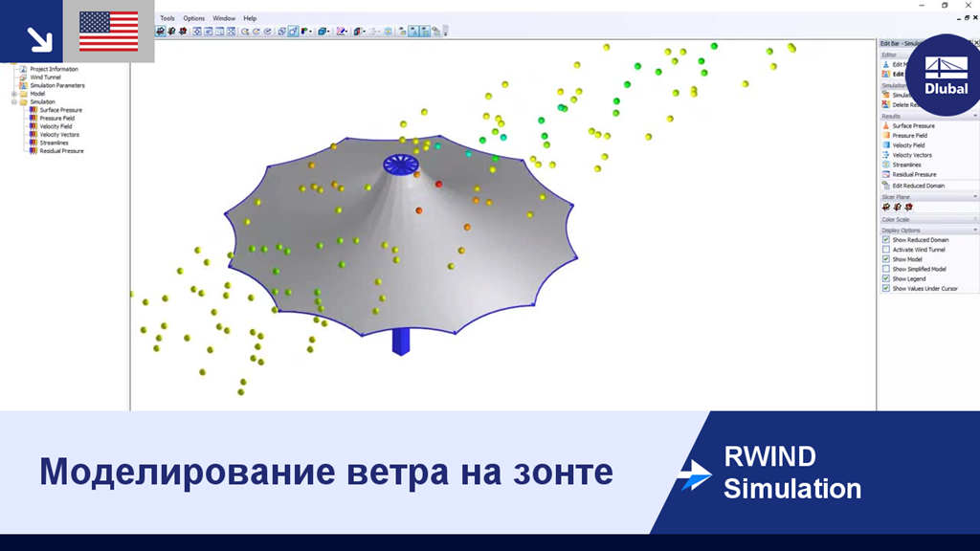Click the striped line-style toolbar icon
The width and height of the screenshot is (980, 551).
coord(340,32)
